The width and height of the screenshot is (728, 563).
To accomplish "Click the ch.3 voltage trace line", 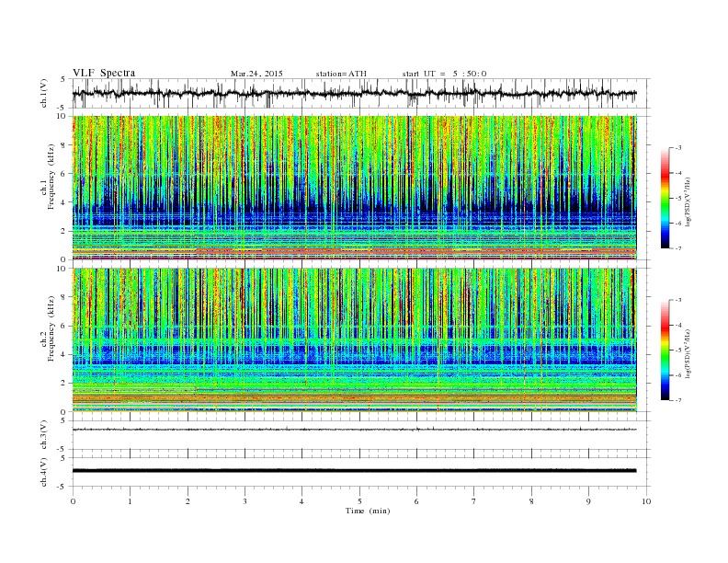I will click(x=354, y=430).
